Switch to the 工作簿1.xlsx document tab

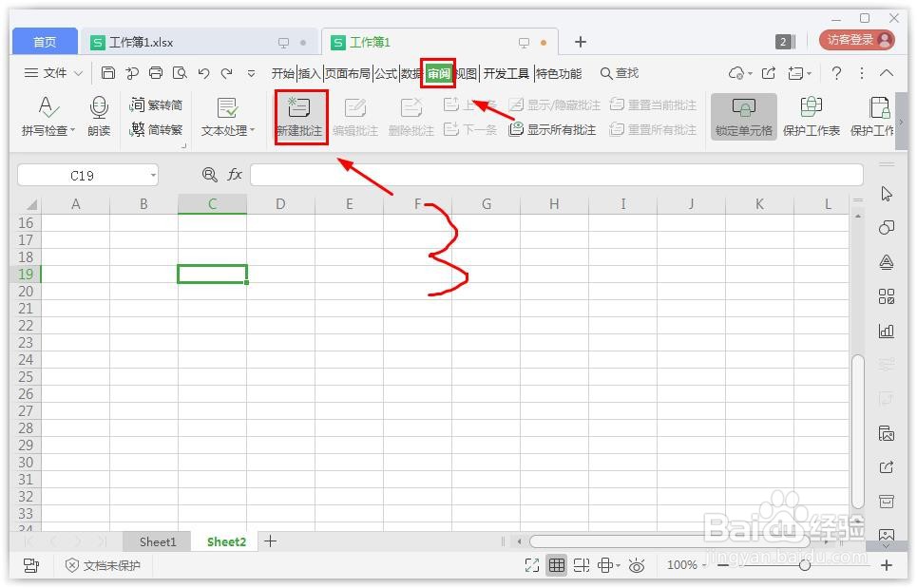pyautogui.click(x=199, y=42)
